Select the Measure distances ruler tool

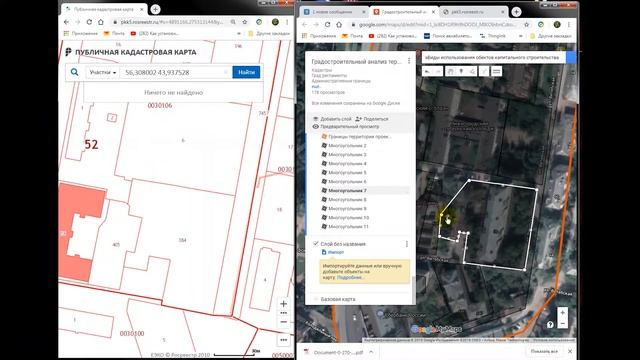[x=496, y=71]
